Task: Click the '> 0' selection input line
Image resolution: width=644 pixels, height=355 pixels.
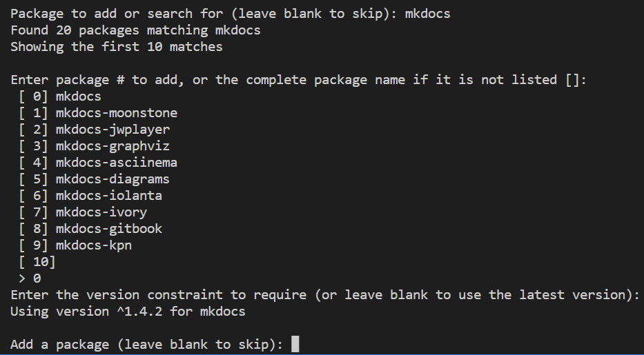Action: coord(30,278)
